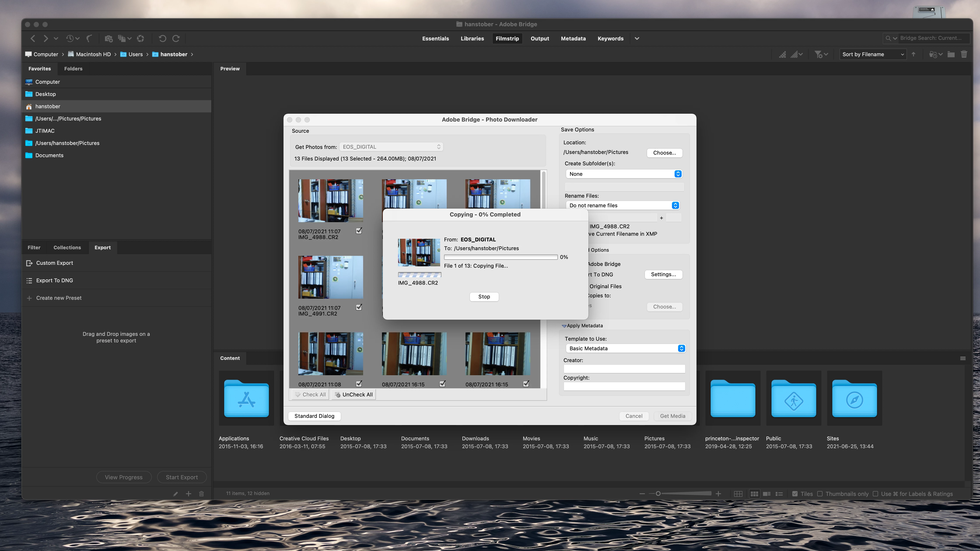Open the Create Subfolder(s) dropdown

[624, 174]
